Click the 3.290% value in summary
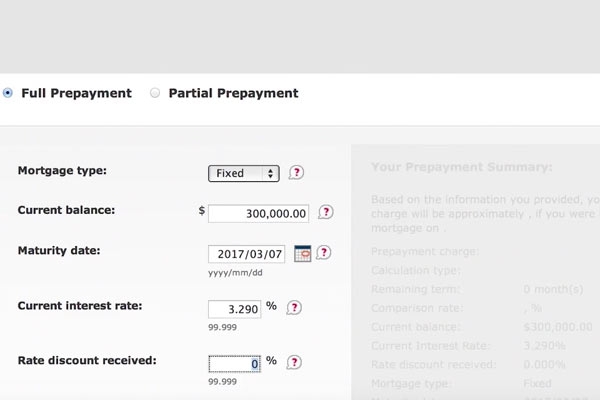This screenshot has height=400, width=600. point(544,346)
